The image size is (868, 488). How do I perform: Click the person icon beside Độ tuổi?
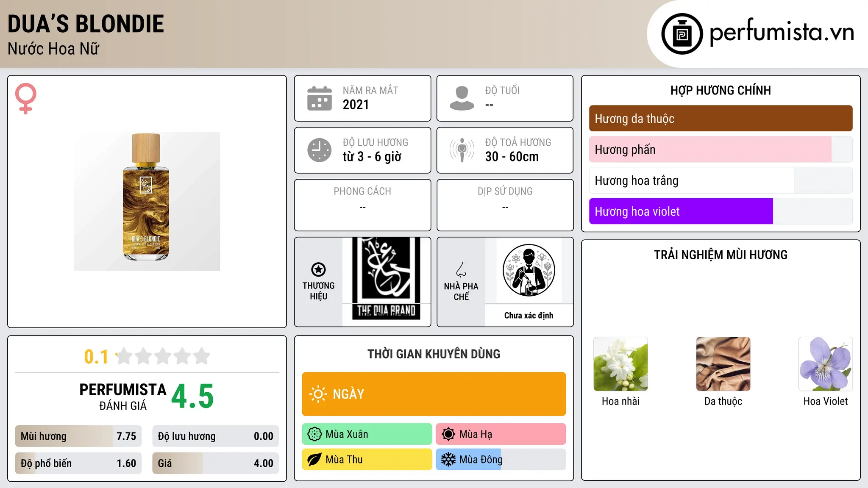[462, 98]
